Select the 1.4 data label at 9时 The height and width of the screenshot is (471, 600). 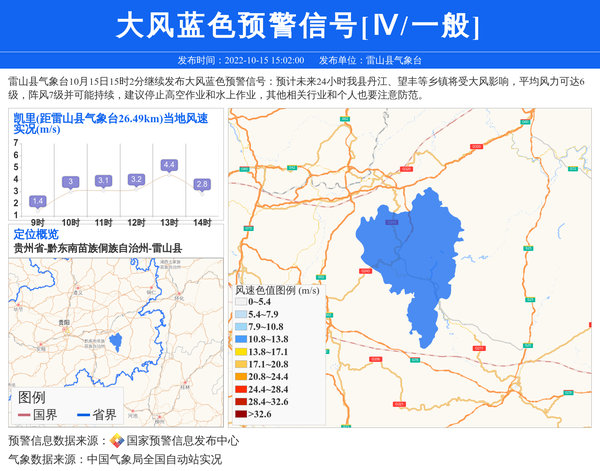tap(37, 201)
